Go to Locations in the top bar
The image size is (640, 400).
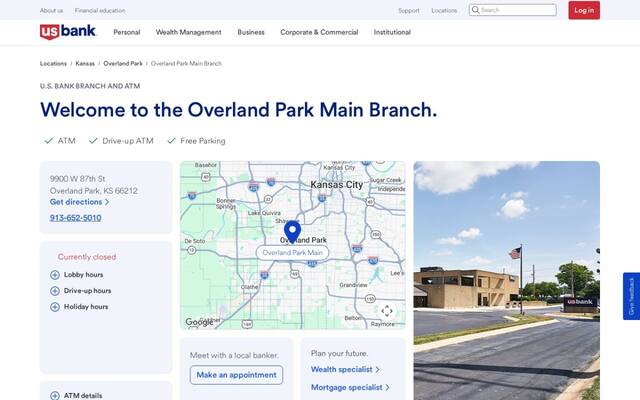[x=444, y=11]
